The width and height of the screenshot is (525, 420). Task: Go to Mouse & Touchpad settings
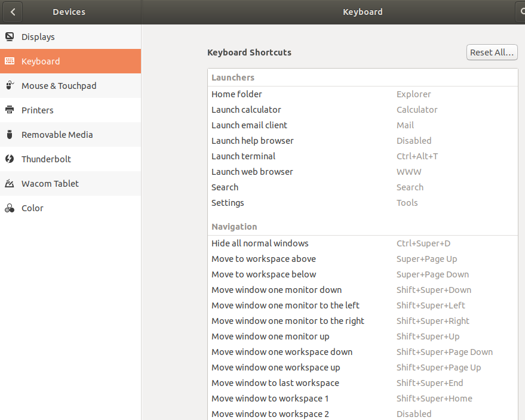pos(70,85)
